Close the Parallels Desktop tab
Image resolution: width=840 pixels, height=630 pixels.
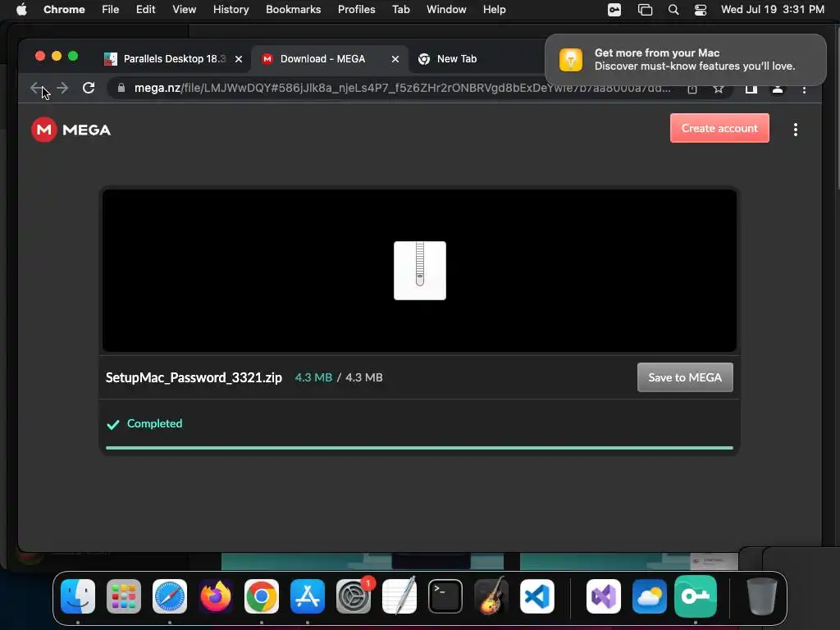[x=239, y=59]
